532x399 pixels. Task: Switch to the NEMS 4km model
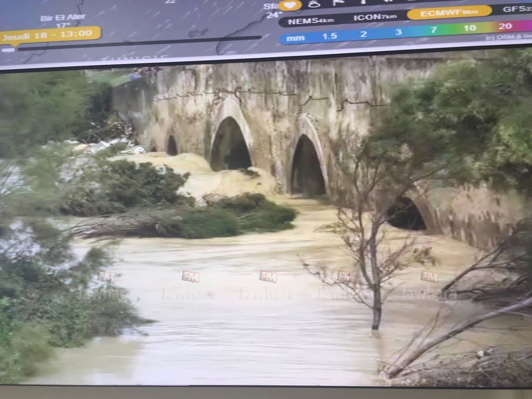(304, 20)
